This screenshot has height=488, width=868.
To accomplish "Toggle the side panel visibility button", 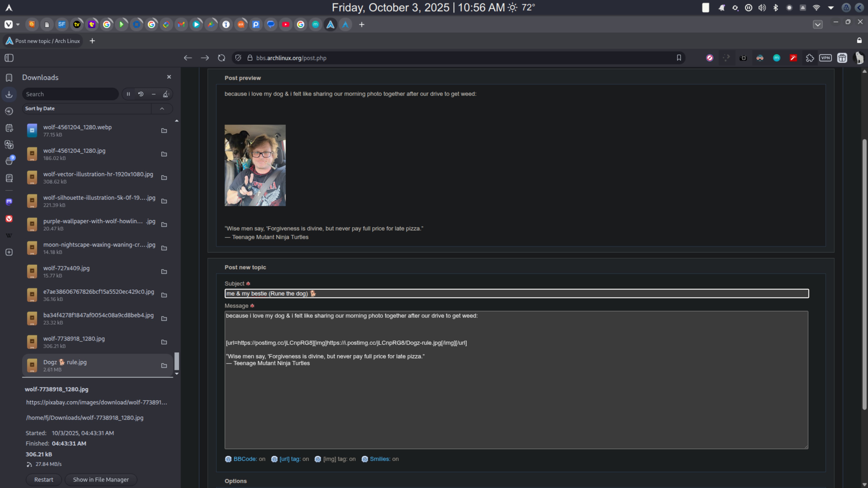I will [9, 58].
